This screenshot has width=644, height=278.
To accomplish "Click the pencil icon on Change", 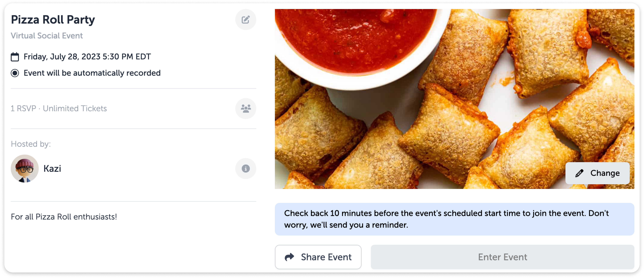I will point(579,173).
